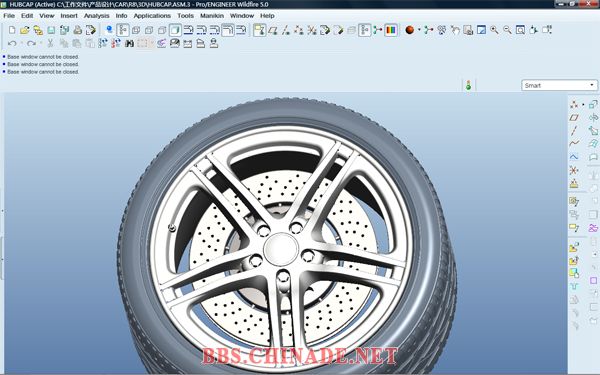Redo the last undone action
Viewport: 600px width, 375px height.
tap(31, 43)
